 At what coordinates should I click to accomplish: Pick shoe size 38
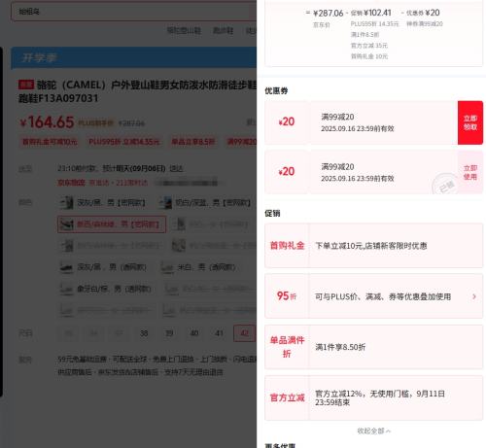(144, 333)
